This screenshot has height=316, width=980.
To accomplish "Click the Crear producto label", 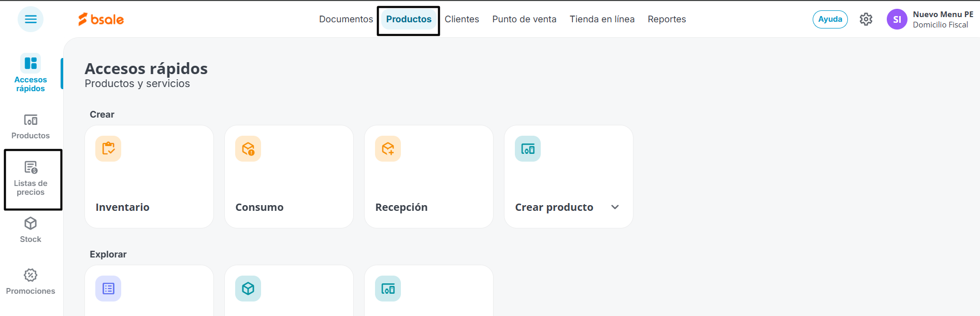I will 554,207.
